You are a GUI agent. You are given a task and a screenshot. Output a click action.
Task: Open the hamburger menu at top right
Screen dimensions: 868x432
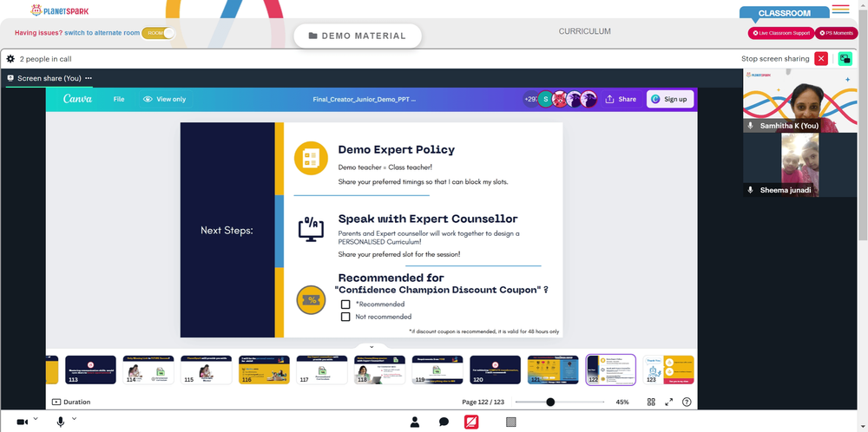840,9
